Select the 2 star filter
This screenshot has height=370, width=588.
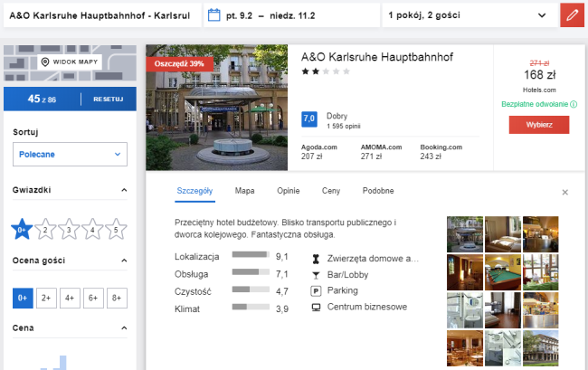(x=45, y=229)
